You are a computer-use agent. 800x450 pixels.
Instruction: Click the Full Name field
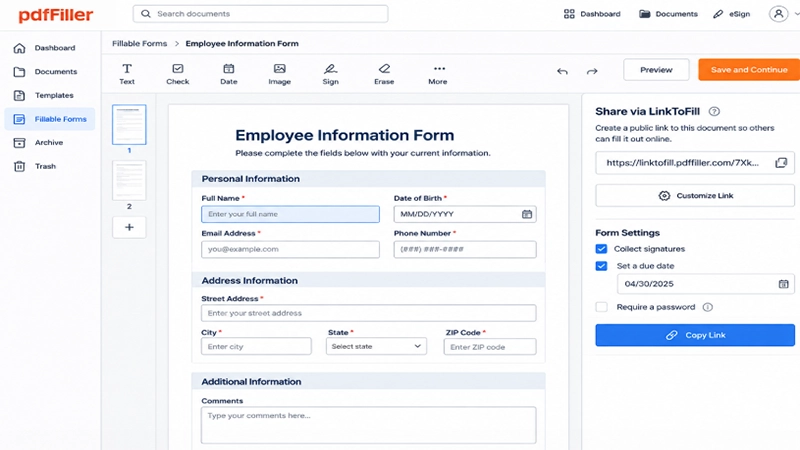click(x=290, y=214)
